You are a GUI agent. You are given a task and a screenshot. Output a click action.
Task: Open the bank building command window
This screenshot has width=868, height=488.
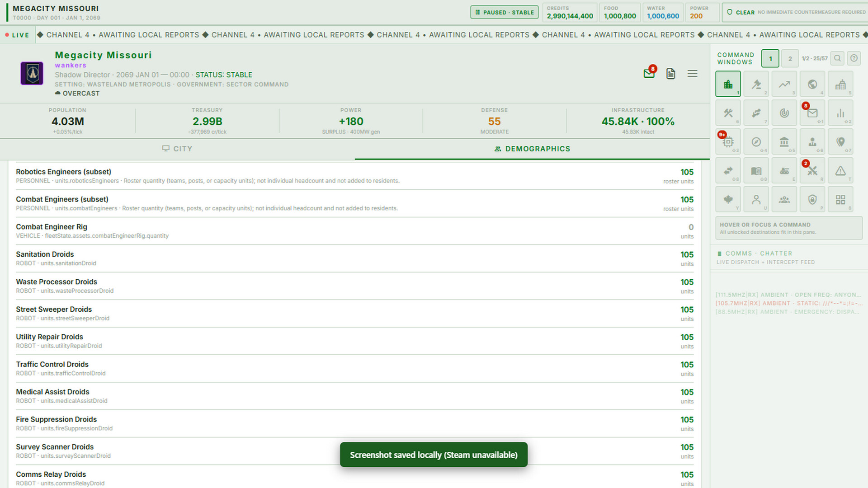click(x=784, y=142)
